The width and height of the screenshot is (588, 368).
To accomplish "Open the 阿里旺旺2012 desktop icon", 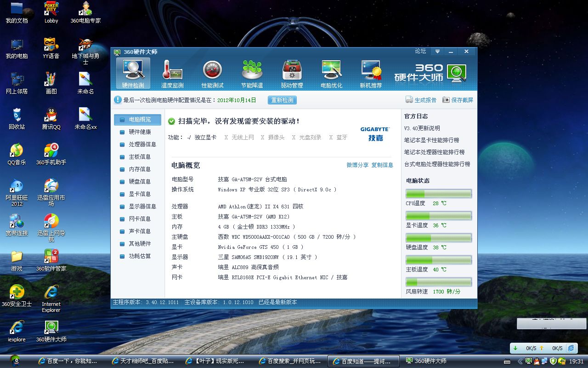I will tap(17, 192).
